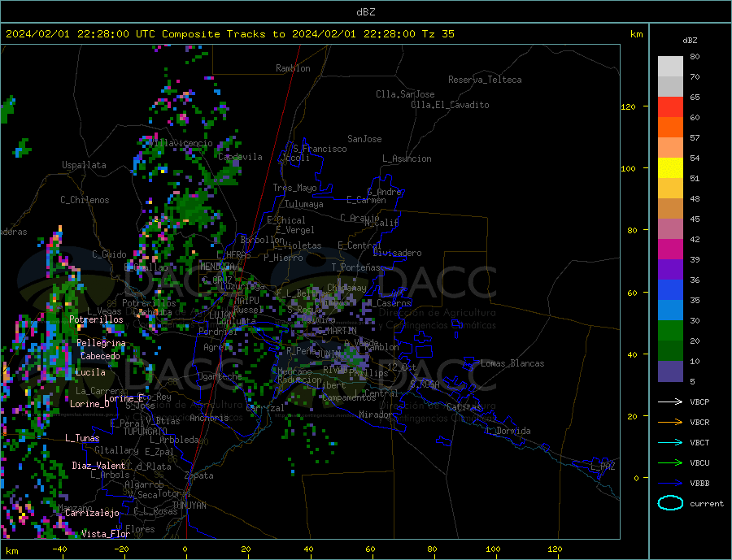Click the Divisadero label

coord(397,253)
